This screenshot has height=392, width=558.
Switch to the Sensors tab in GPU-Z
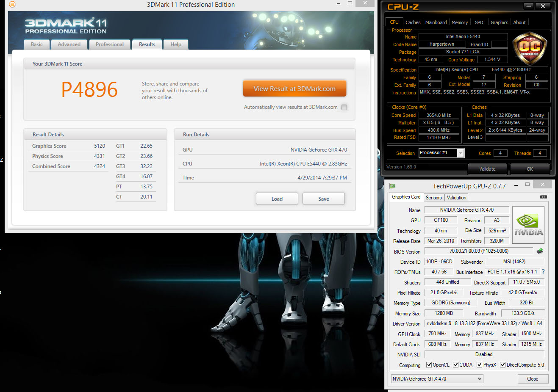click(x=433, y=198)
